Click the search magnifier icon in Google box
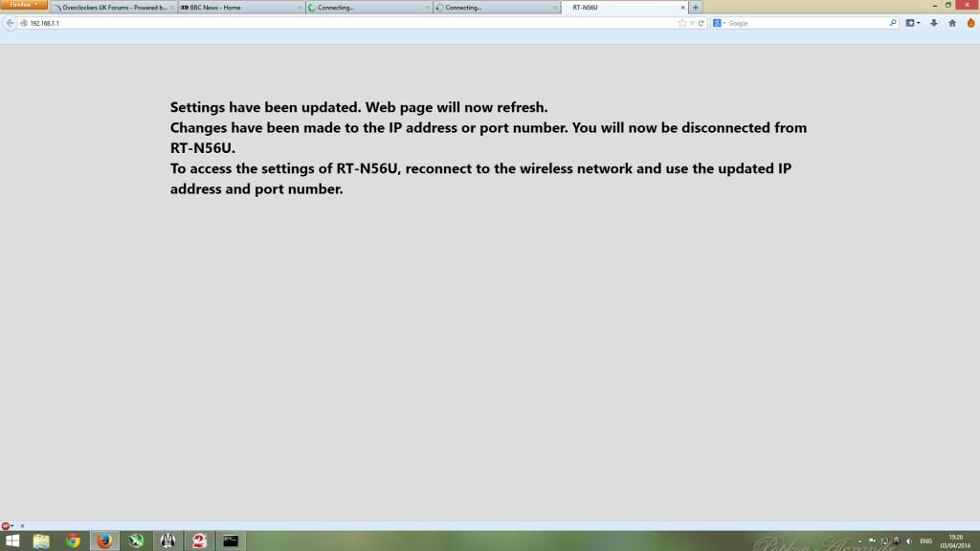980x551 pixels. (x=893, y=23)
